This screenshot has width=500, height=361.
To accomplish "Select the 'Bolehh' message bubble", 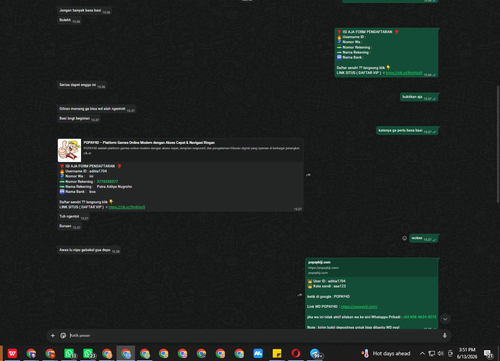I will point(69,20).
